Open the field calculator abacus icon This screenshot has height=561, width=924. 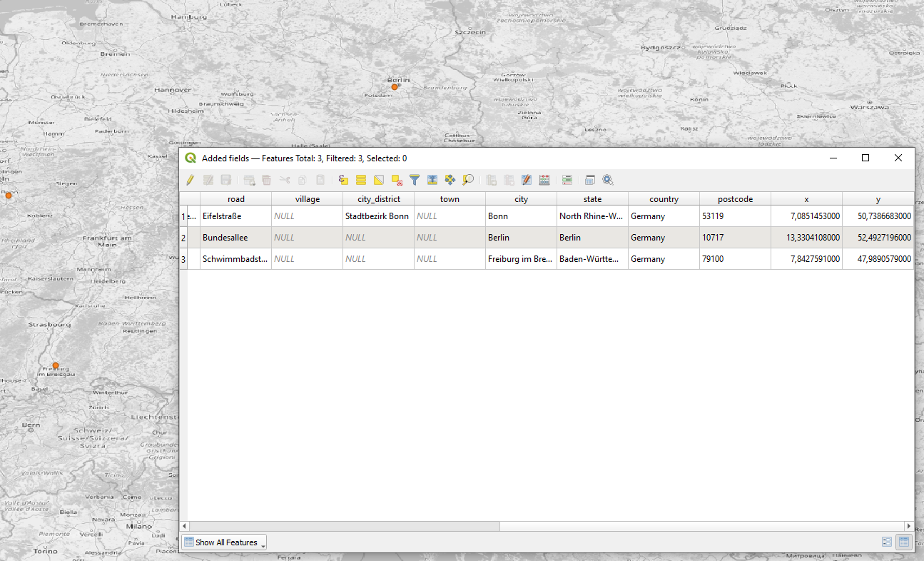pos(544,180)
